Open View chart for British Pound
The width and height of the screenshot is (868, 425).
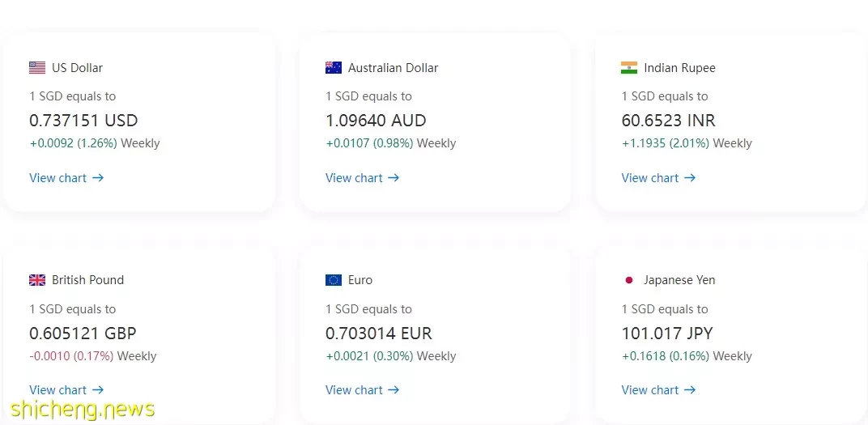[66, 390]
